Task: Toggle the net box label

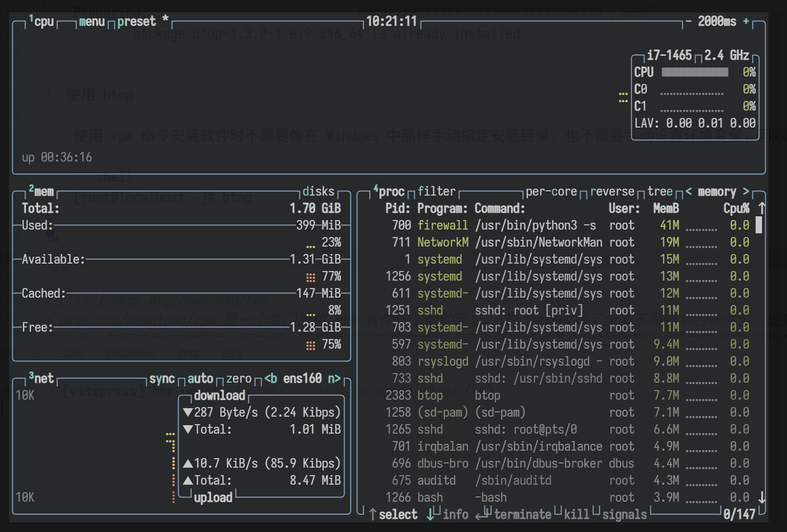Action: pyautogui.click(x=41, y=378)
